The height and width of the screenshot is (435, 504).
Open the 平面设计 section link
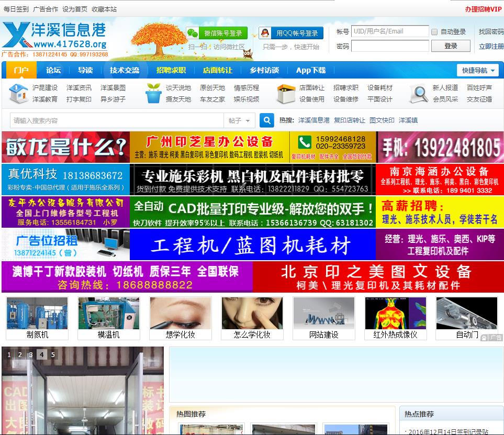point(380,99)
